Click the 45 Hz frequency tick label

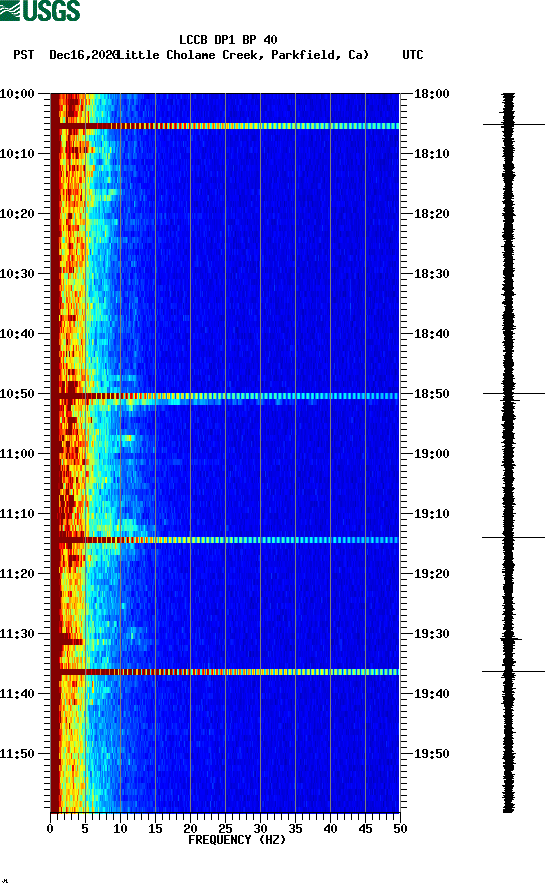tap(365, 829)
